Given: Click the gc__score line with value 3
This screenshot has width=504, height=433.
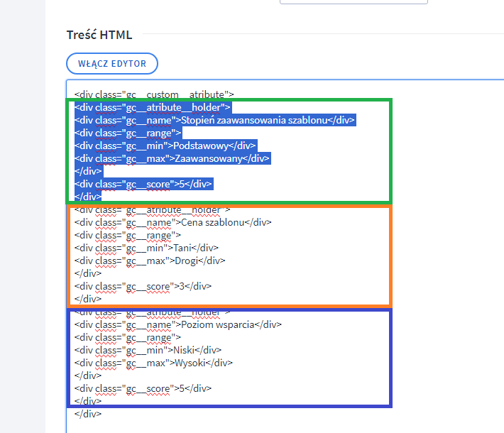Looking at the screenshot, I should pyautogui.click(x=143, y=286).
